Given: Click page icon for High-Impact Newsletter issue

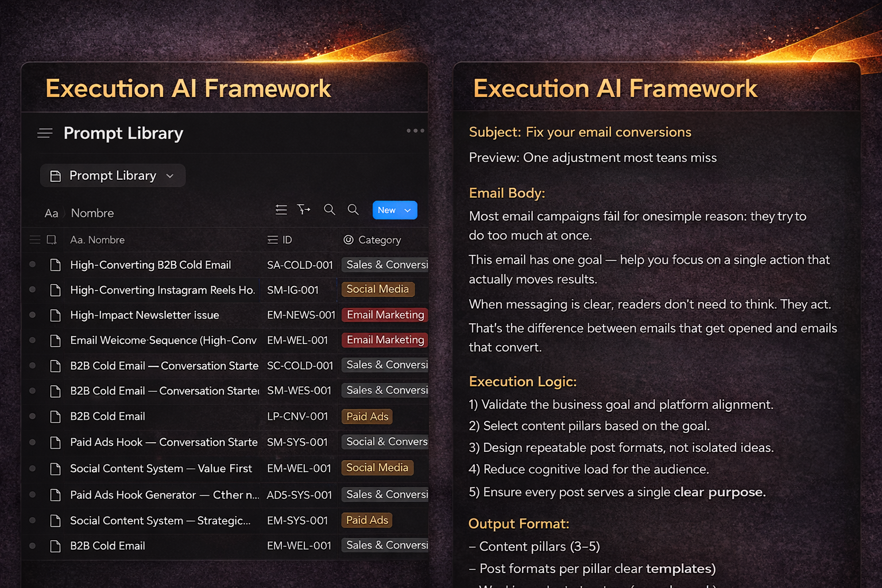Looking at the screenshot, I should click(x=55, y=315).
